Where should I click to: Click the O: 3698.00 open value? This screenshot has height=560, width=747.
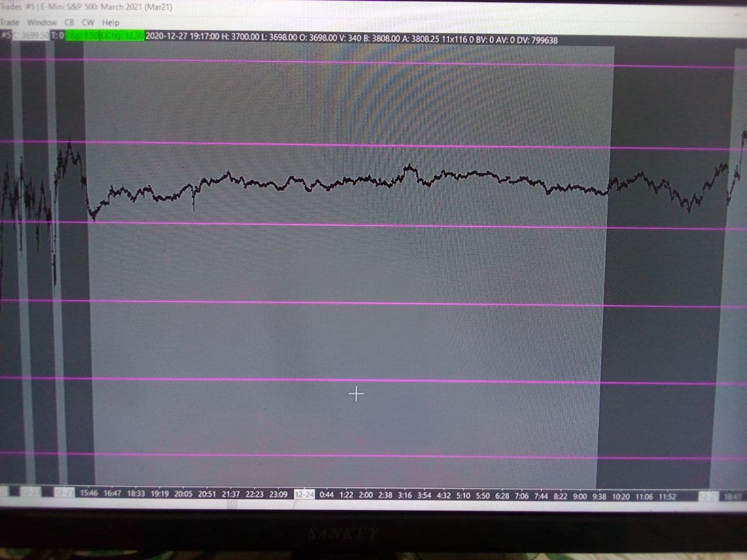click(x=318, y=37)
